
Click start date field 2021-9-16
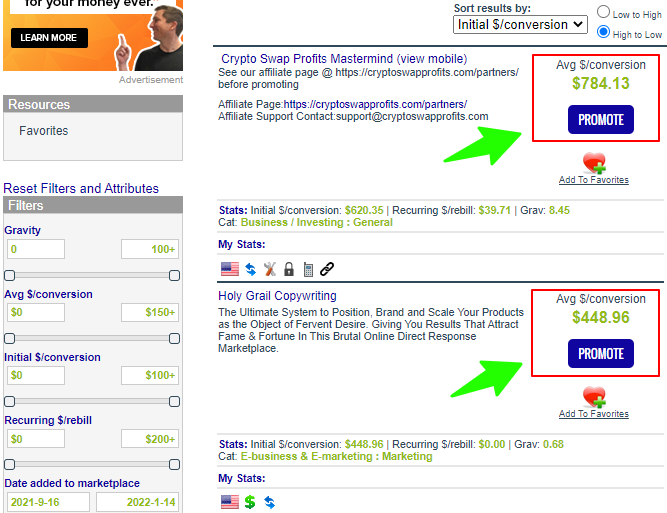tap(48, 502)
